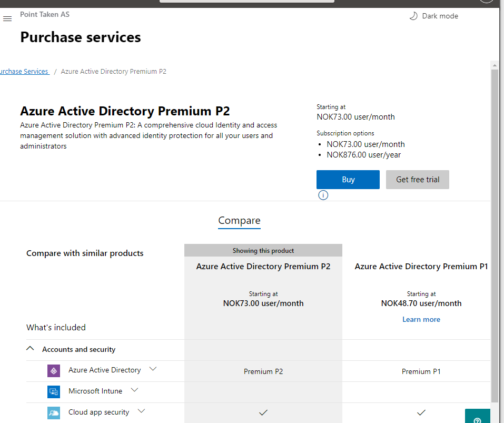Screen dimensions: 504x423
Task: Click the Azure Active Directory Premium P1 column header
Action: 421,267
